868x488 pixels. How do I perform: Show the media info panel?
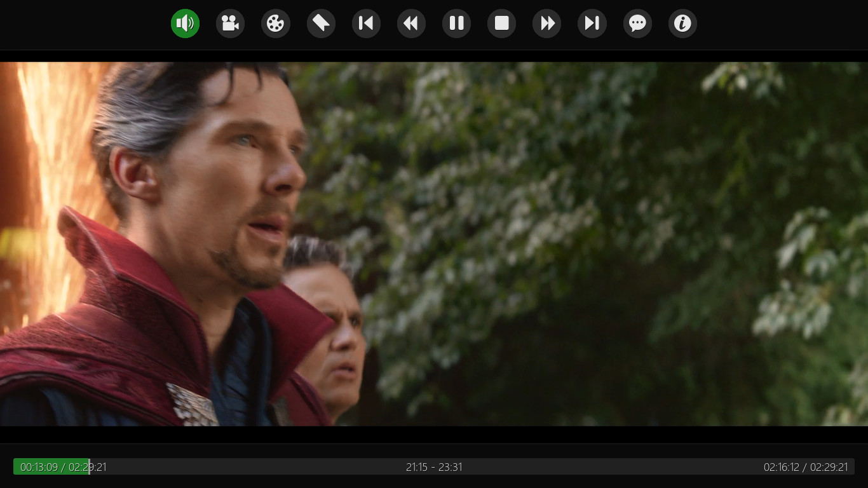click(x=682, y=24)
